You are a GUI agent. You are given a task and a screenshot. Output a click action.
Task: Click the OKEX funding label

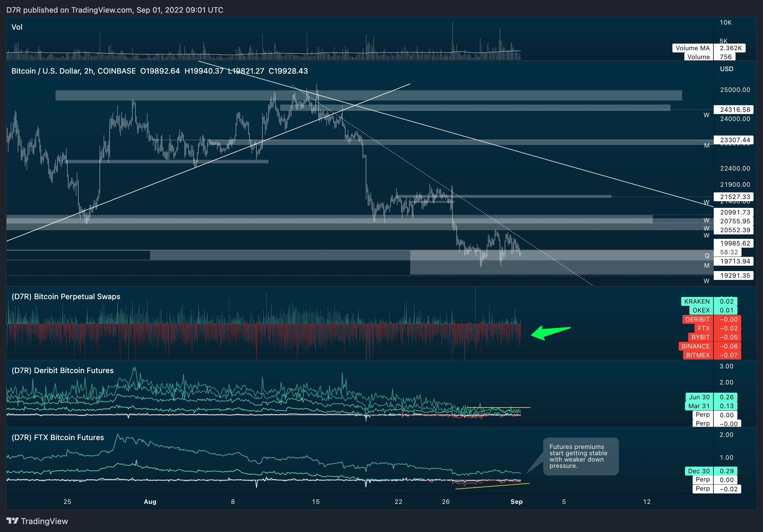pos(701,310)
